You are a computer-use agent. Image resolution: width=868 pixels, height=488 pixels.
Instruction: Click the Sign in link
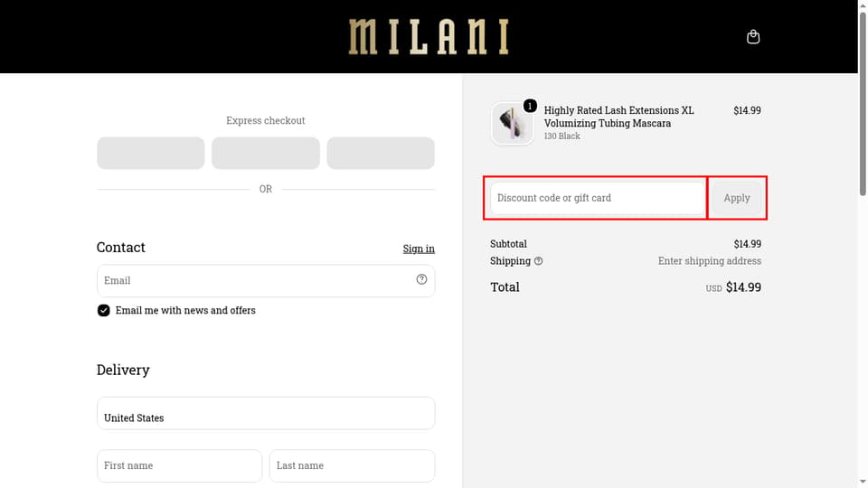(419, 249)
